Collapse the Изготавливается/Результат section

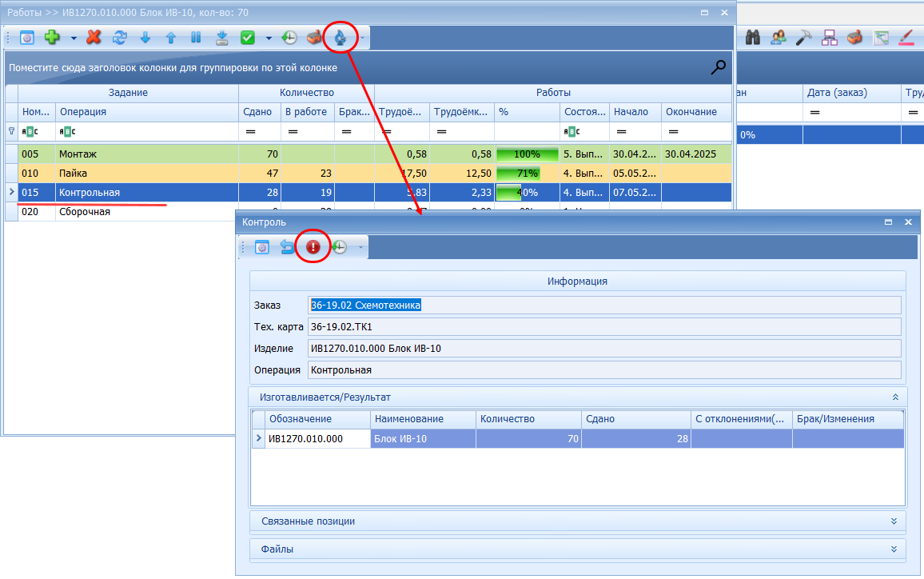895,397
